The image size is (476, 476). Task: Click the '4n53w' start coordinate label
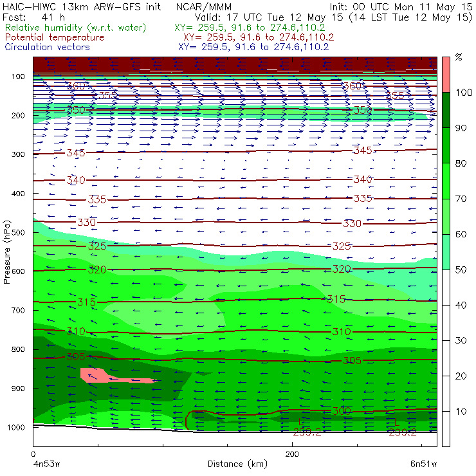(46, 464)
